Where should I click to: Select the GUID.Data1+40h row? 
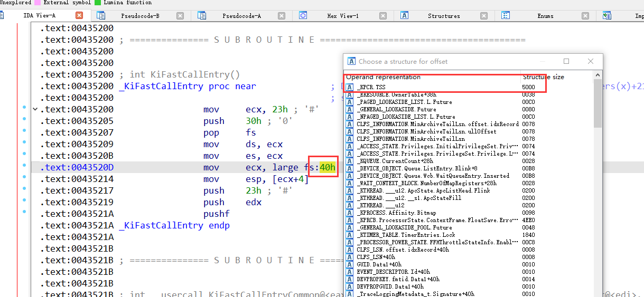tap(469, 264)
